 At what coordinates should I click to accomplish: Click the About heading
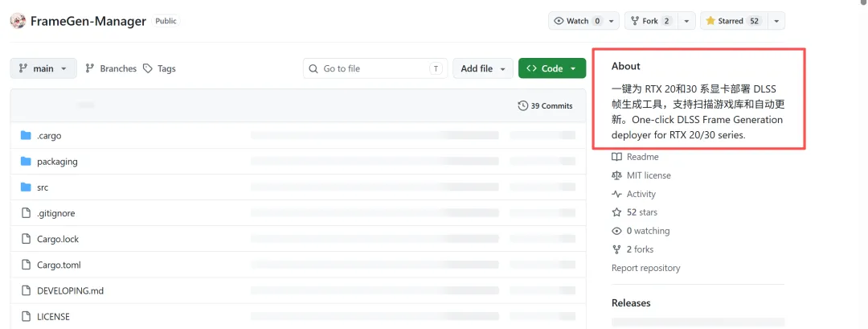click(626, 66)
